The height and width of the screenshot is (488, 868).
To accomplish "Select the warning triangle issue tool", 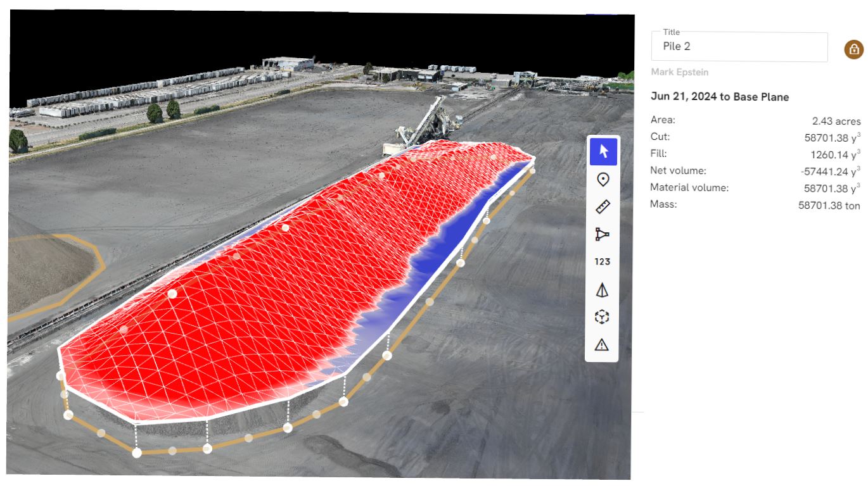I will (x=603, y=345).
